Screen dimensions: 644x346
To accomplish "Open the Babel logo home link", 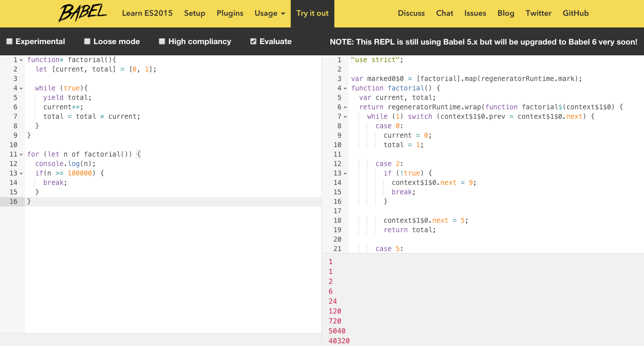I will tap(83, 13).
